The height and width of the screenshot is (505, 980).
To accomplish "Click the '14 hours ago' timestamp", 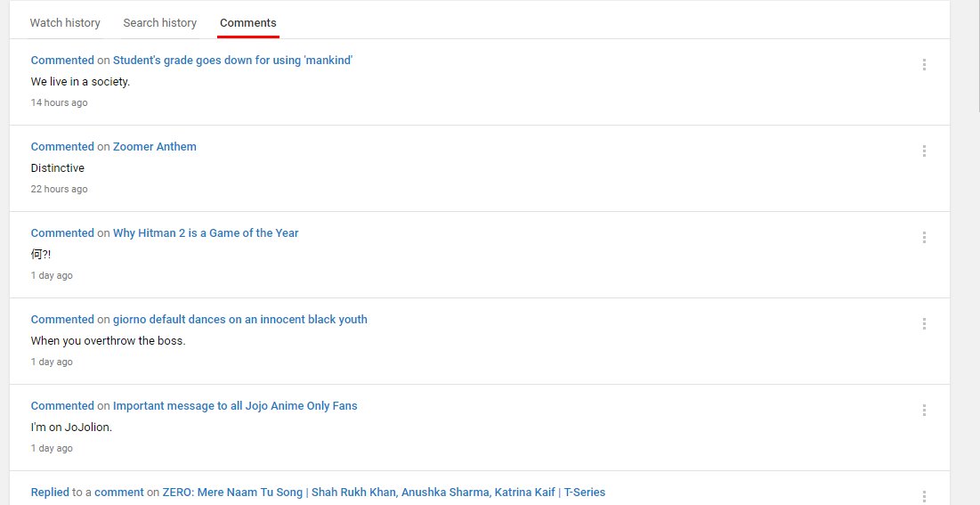I will click(x=60, y=102).
